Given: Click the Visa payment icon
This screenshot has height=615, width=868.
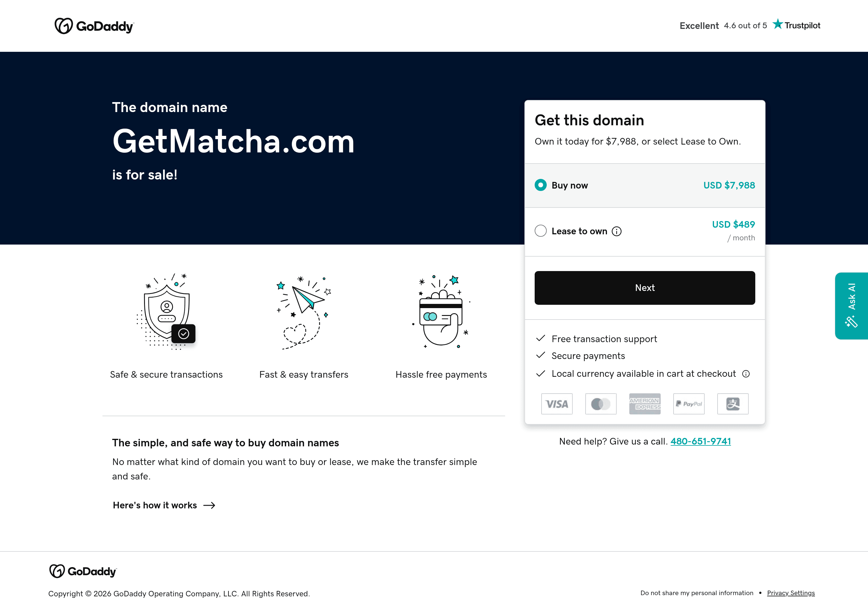Looking at the screenshot, I should (557, 404).
